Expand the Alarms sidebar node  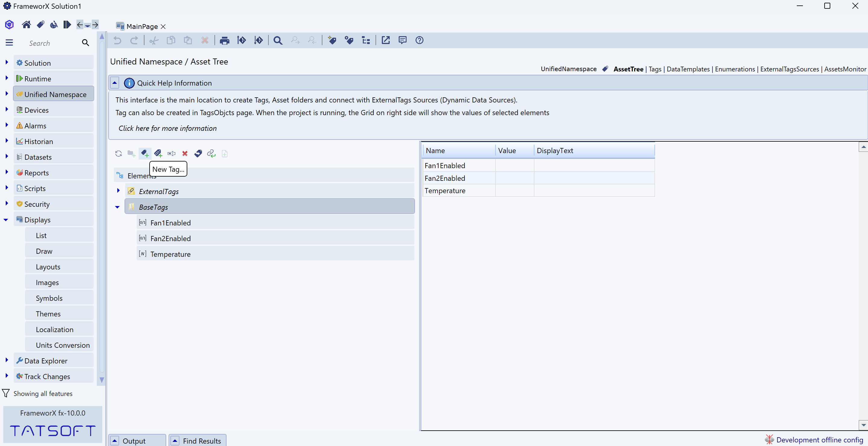[7, 125]
